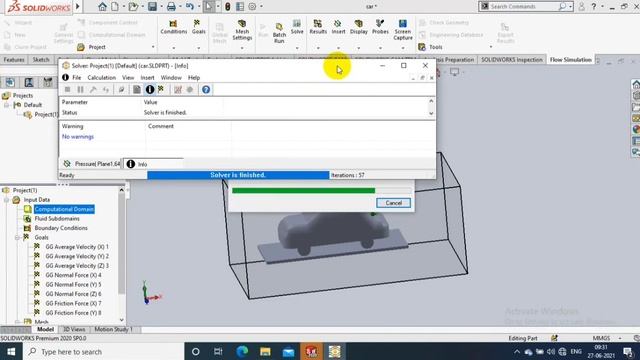Click the Stop icon in Solver toolbar
This screenshot has height=360, width=640.
pos(67,89)
